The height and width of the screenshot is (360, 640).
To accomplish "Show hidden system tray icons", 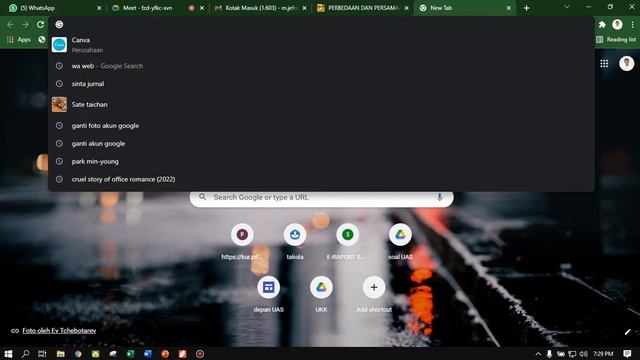I will 538,353.
